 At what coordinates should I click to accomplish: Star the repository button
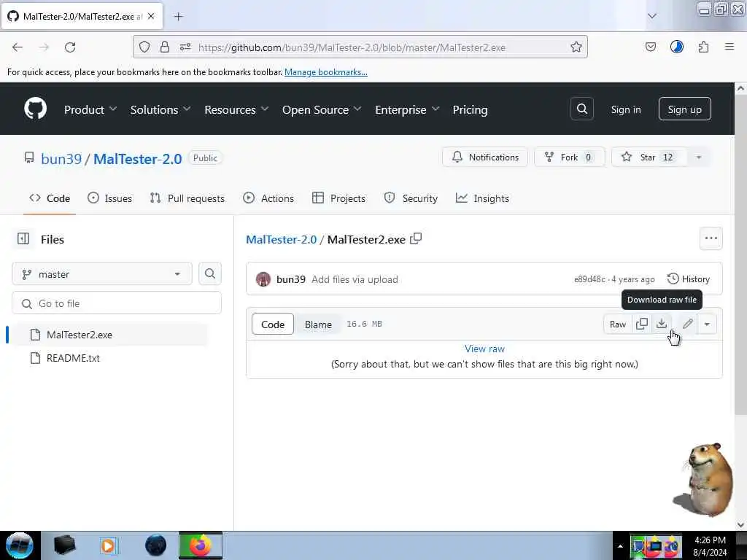649,157
